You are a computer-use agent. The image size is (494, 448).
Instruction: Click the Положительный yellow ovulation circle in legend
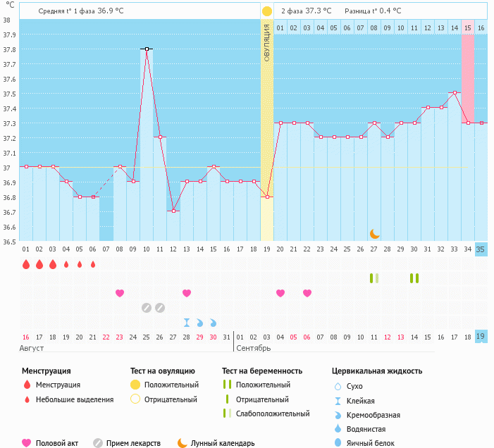tap(135, 385)
